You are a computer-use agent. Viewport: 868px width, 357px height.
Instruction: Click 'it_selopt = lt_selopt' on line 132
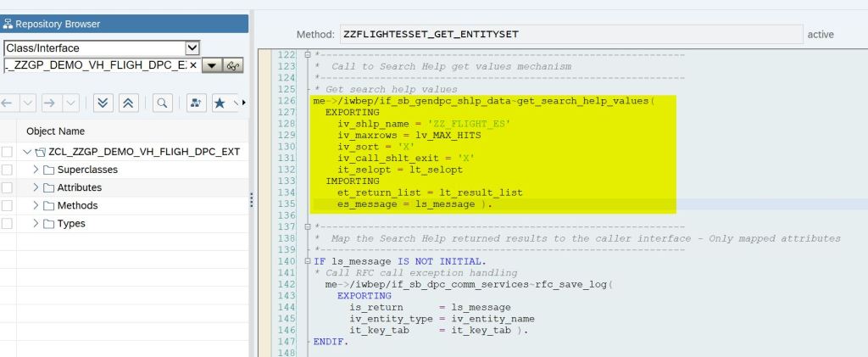[x=400, y=170]
